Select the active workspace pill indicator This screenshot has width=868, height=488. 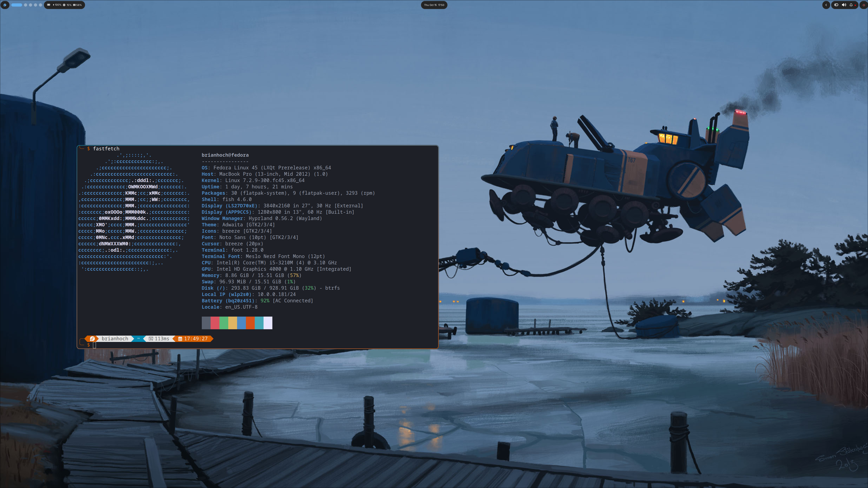17,5
